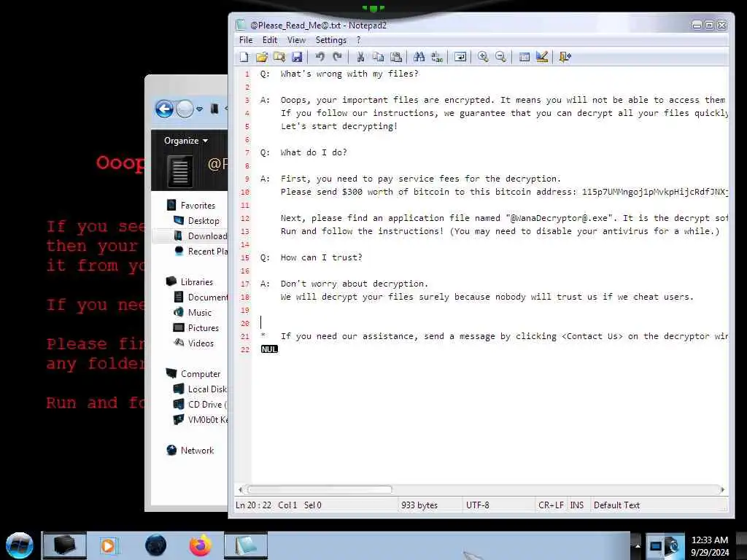Open the Organize dropdown in Explorer
This screenshot has height=560, width=747.
186,141
